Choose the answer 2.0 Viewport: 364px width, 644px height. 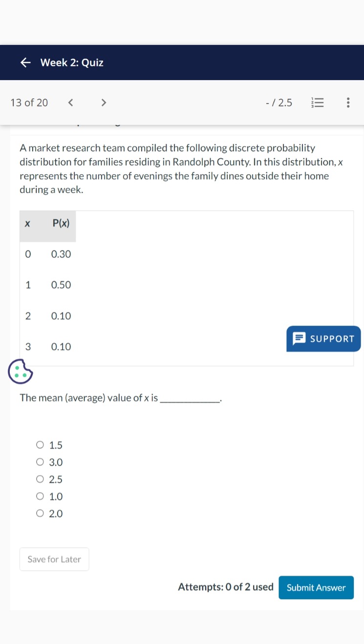click(40, 513)
